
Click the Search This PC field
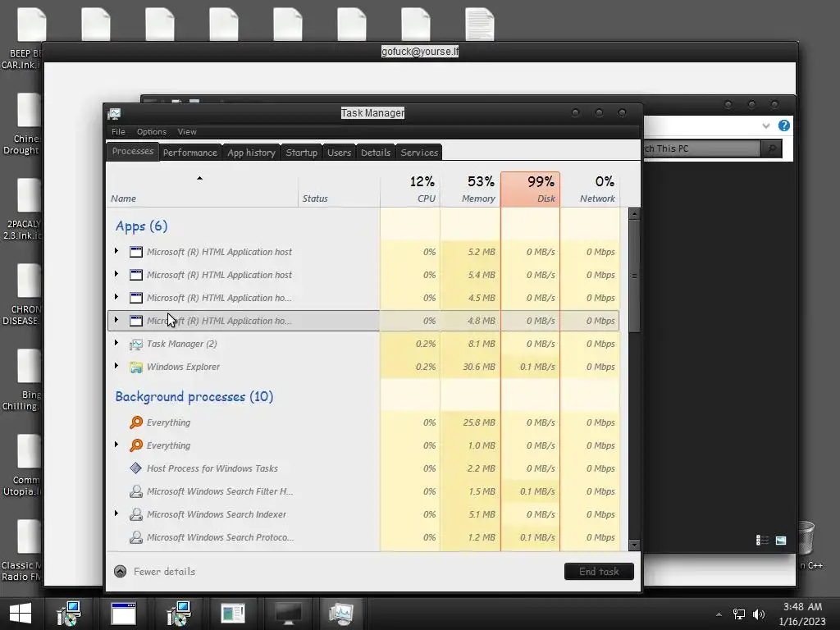(x=702, y=148)
